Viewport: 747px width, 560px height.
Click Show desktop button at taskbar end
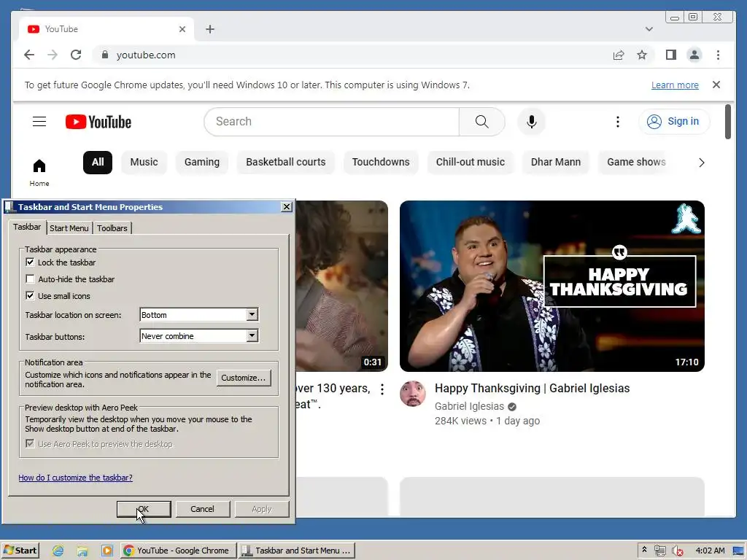tap(739, 551)
